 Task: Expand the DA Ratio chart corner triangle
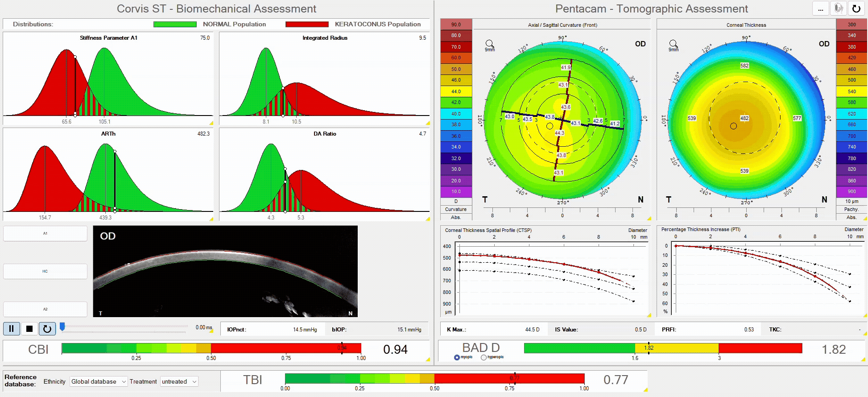click(x=427, y=219)
